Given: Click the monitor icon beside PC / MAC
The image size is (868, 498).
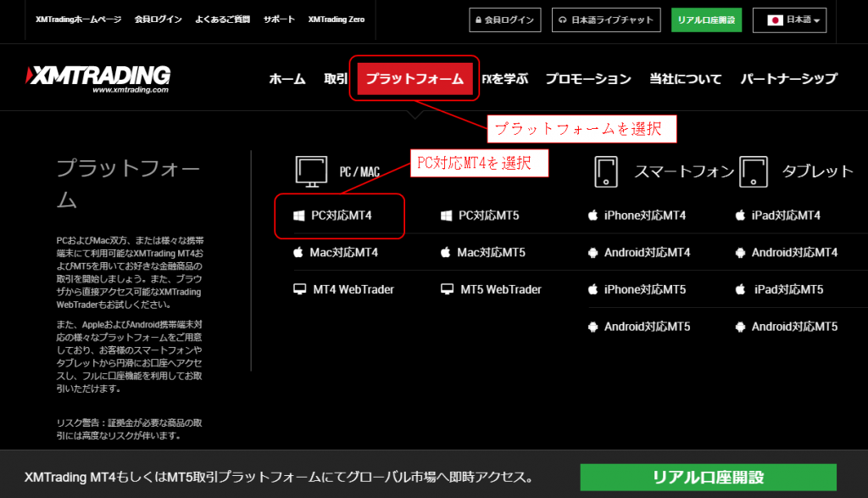Looking at the screenshot, I should [x=311, y=171].
